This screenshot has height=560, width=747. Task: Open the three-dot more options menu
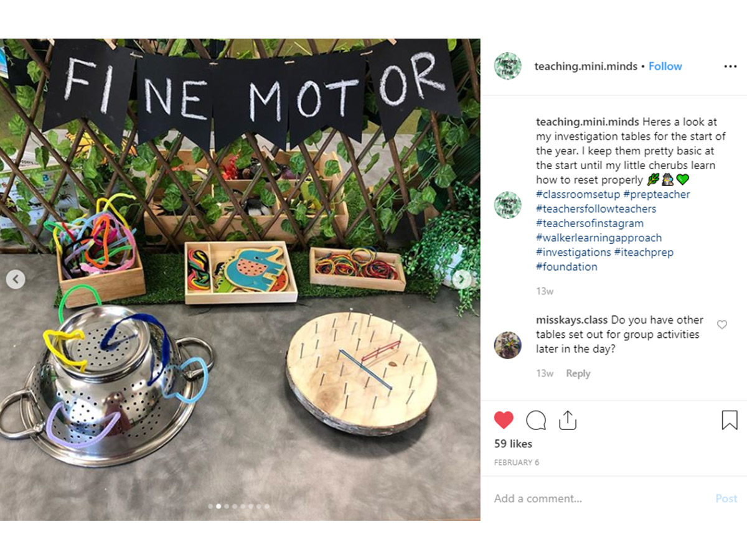coord(730,67)
